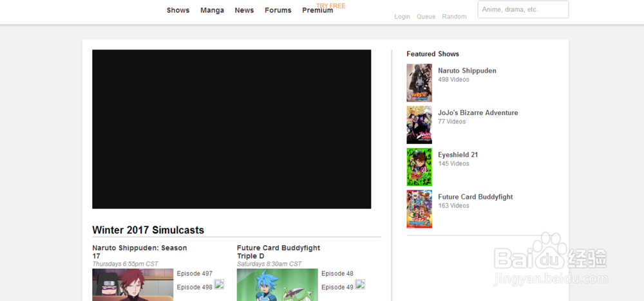This screenshot has width=644, height=301.
Task: Open JoJo's Bizarre Adventure poster thumbnail
Action: (419, 125)
